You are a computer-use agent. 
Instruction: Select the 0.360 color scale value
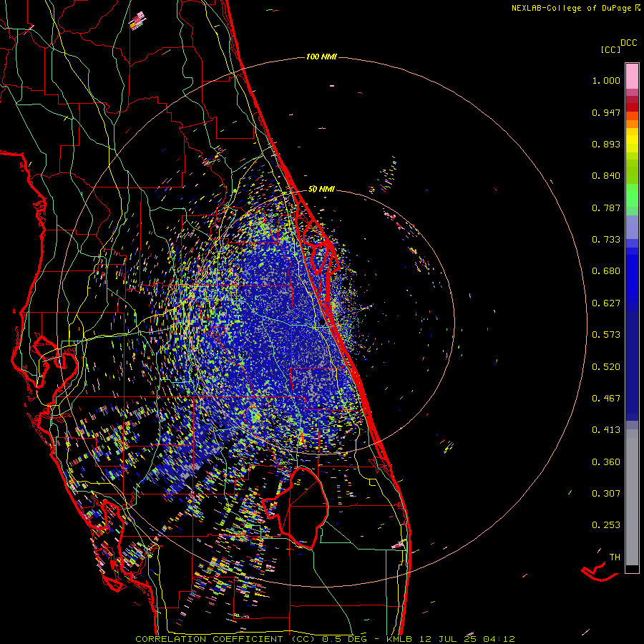click(x=606, y=462)
